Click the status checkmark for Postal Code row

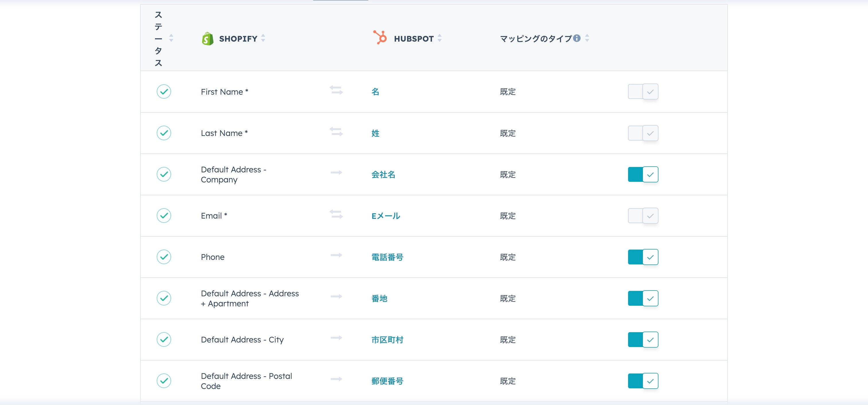pos(164,381)
